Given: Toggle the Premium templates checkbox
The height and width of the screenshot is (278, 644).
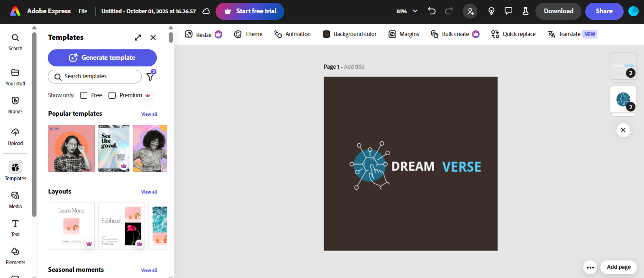Looking at the screenshot, I should [x=112, y=95].
